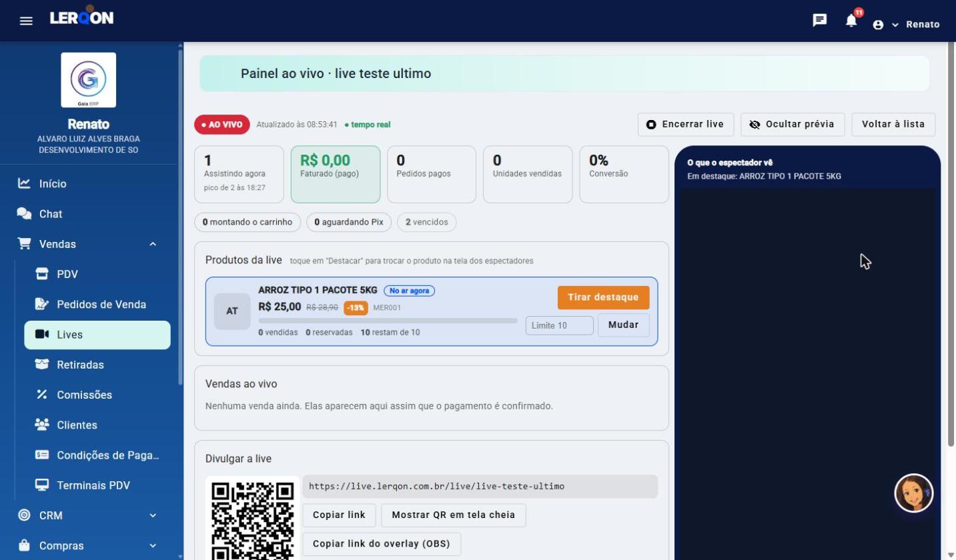Click the Mudar limit button

pos(623,325)
